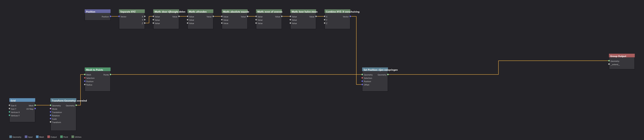
Task: Select the Mesh to Points node header
Action: tap(98, 69)
